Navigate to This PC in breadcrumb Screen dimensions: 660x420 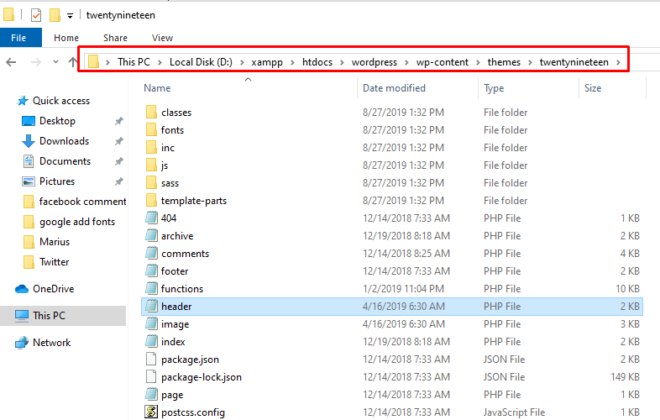point(134,62)
